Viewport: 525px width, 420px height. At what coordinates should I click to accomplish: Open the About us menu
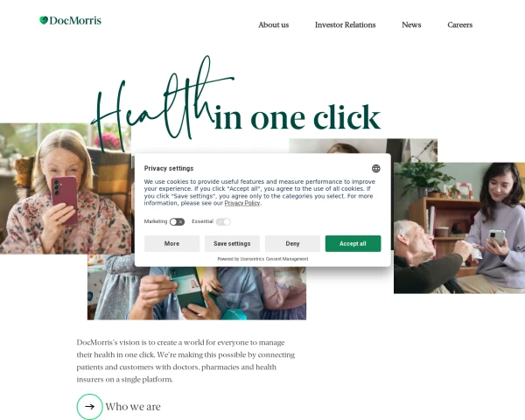(x=273, y=24)
